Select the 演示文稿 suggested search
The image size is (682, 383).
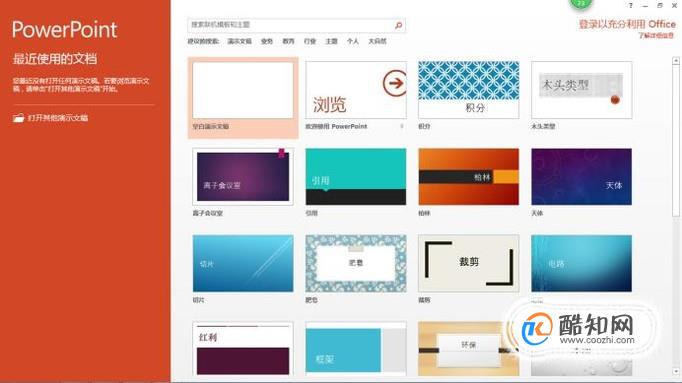pyautogui.click(x=240, y=41)
